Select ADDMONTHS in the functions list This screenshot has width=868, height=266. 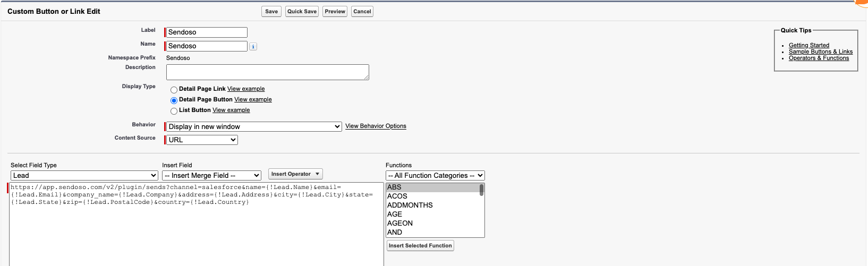coord(432,205)
